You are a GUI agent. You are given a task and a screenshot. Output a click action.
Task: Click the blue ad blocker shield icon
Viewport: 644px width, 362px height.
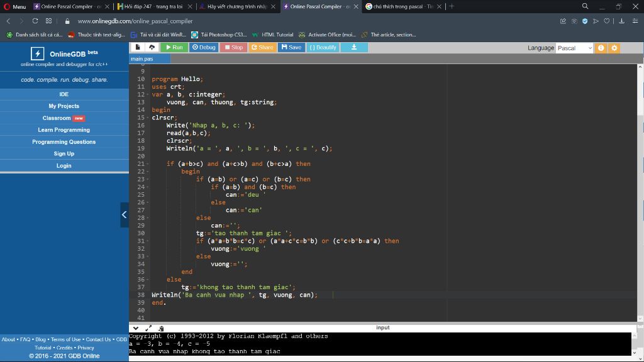585,21
